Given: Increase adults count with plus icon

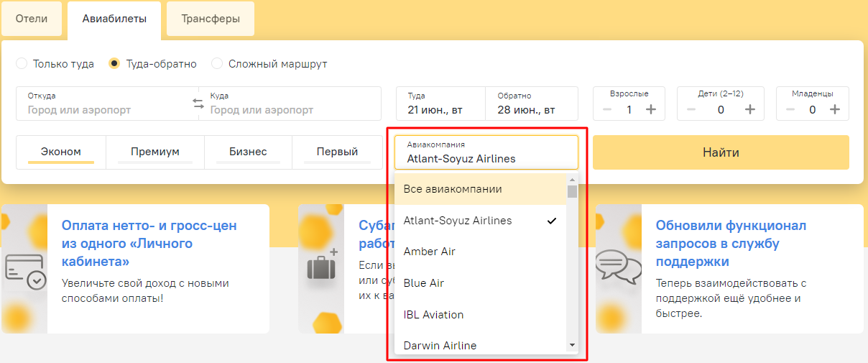Looking at the screenshot, I should 651,109.
